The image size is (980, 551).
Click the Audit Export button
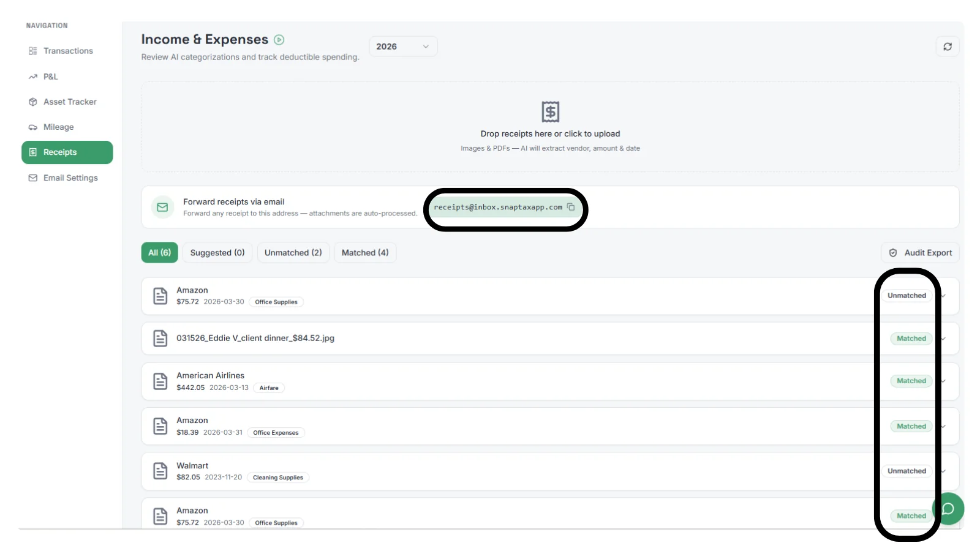click(921, 253)
